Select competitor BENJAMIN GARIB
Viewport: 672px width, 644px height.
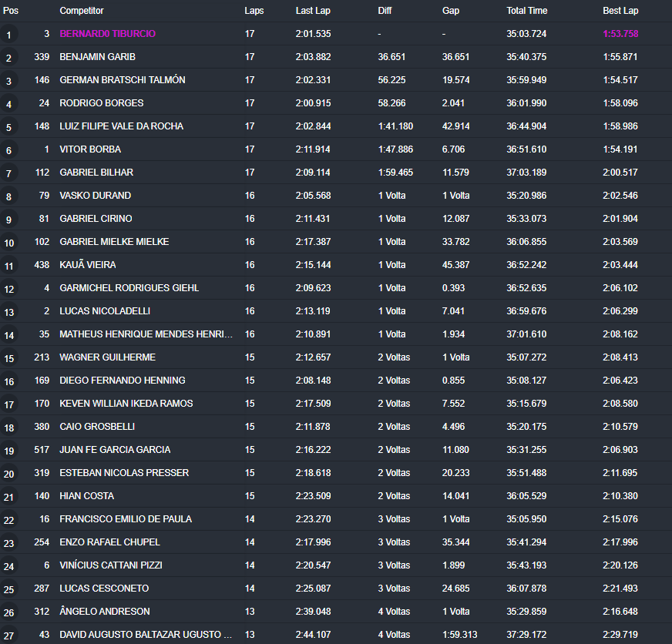coord(97,57)
